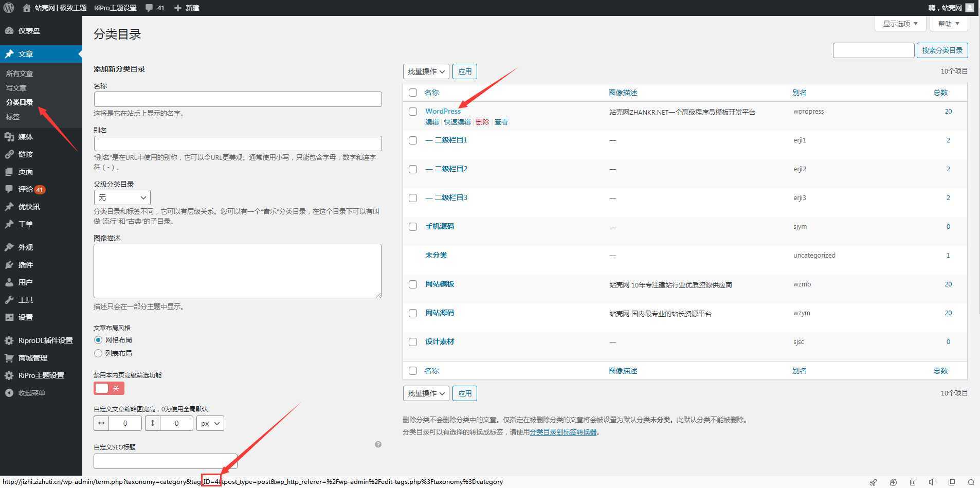Open 所有文章 submenu item
980x488 pixels.
20,74
